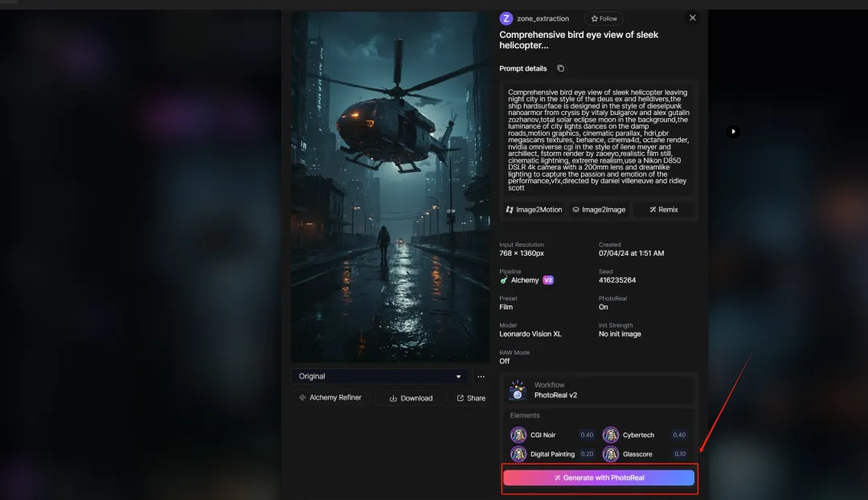Close the image details dialog
Image resolution: width=868 pixels, height=500 pixels.
(693, 18)
